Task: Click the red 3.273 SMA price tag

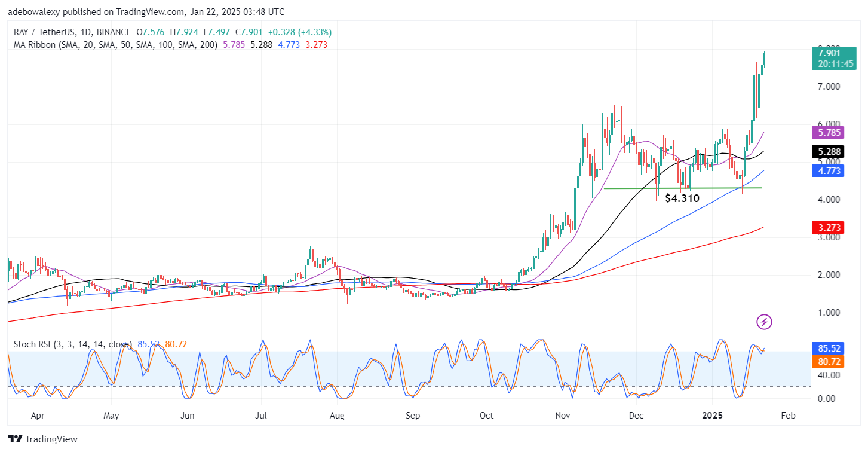Action: [828, 227]
